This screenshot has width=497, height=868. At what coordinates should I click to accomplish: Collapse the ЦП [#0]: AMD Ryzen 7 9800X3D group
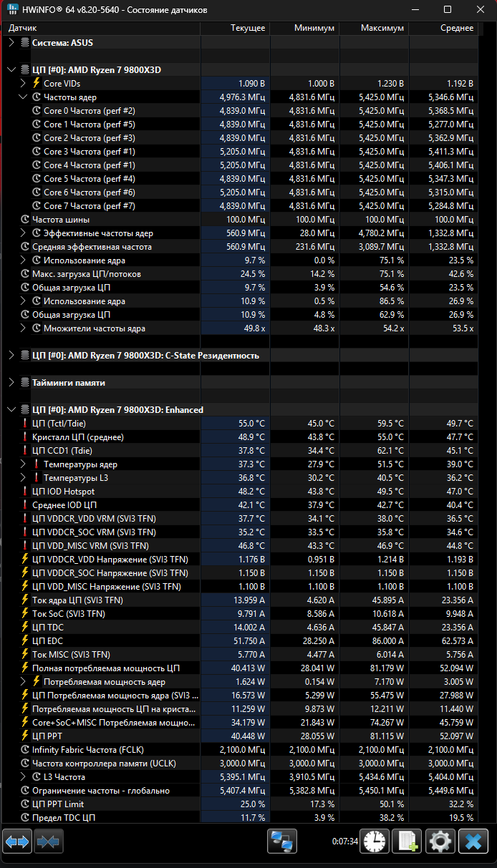point(11,70)
